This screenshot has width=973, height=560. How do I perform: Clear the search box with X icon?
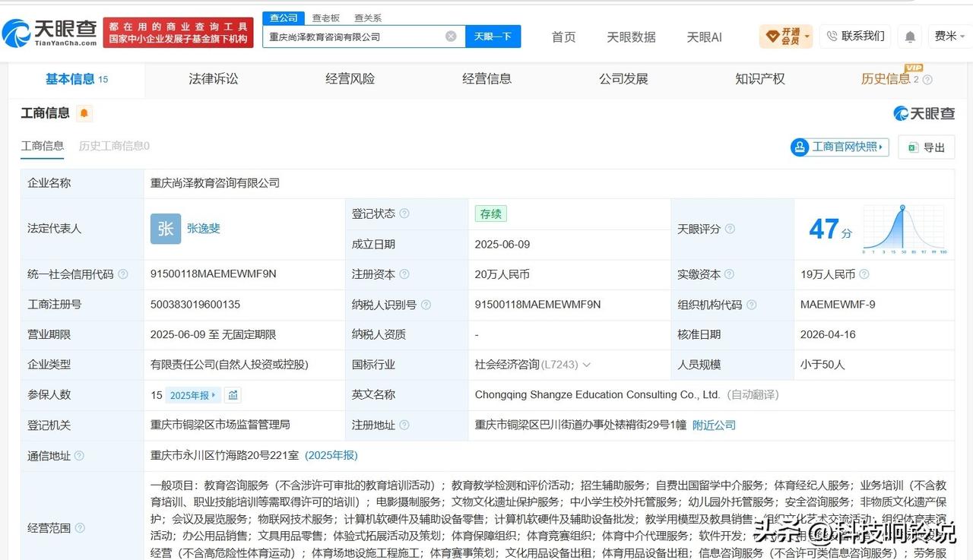[x=451, y=36]
